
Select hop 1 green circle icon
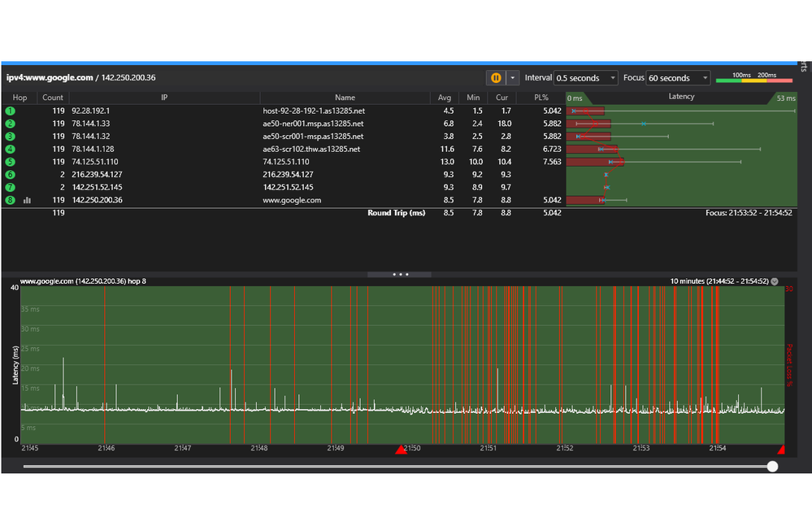tap(11, 111)
